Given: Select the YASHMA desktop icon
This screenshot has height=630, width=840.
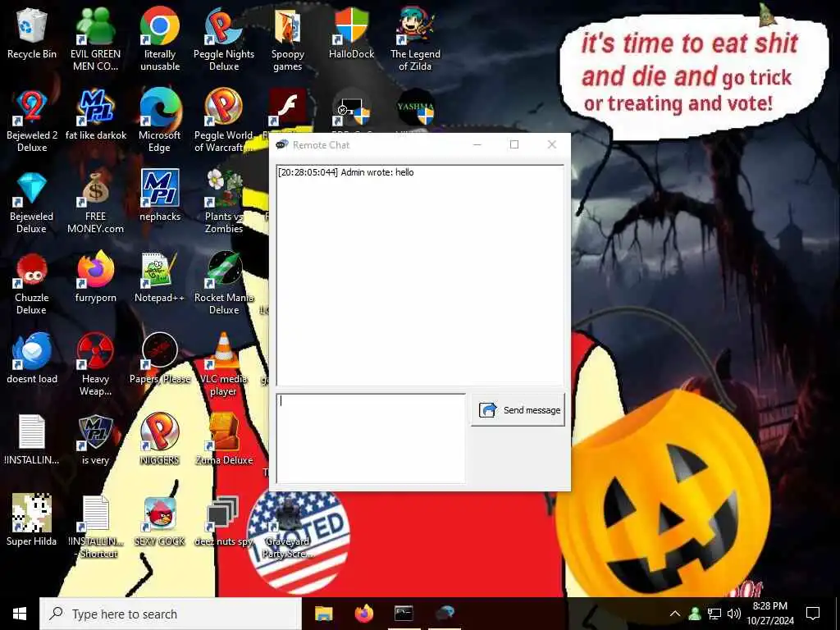Looking at the screenshot, I should click(x=416, y=107).
